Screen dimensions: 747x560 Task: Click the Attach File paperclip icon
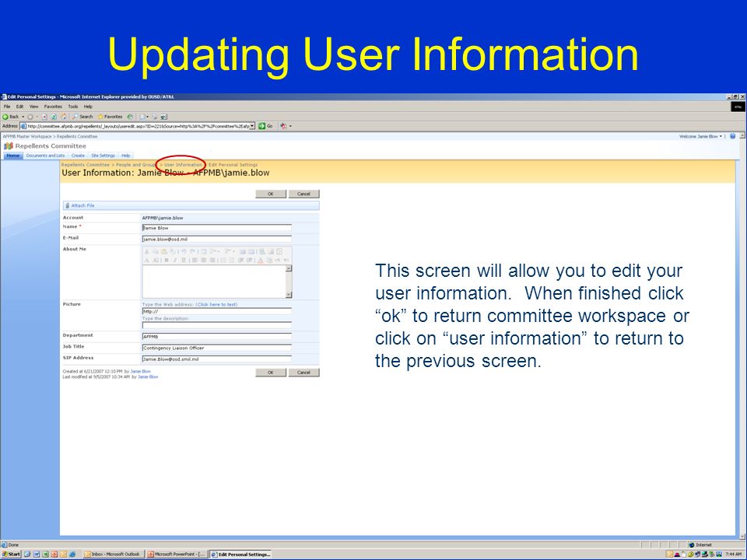[67, 205]
